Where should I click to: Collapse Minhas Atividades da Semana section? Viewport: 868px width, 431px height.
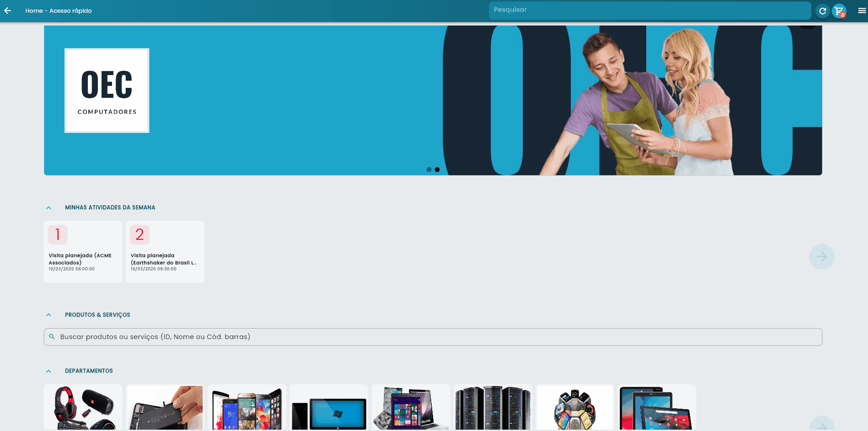(x=49, y=208)
